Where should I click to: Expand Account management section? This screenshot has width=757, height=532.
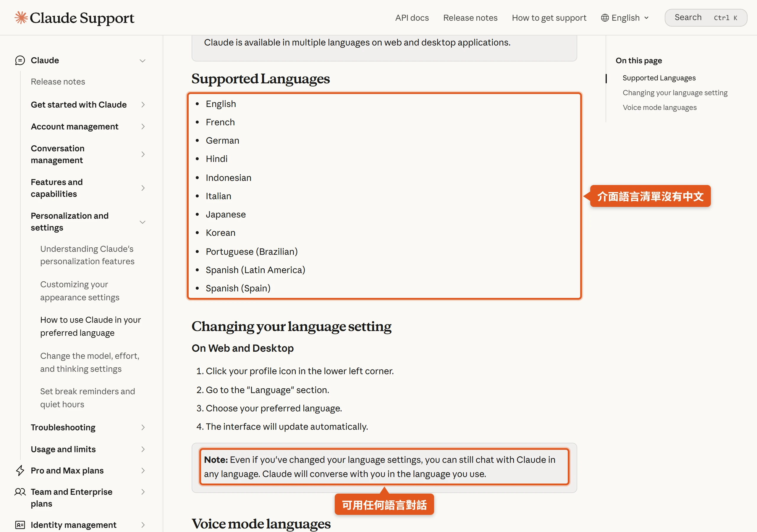pos(143,126)
